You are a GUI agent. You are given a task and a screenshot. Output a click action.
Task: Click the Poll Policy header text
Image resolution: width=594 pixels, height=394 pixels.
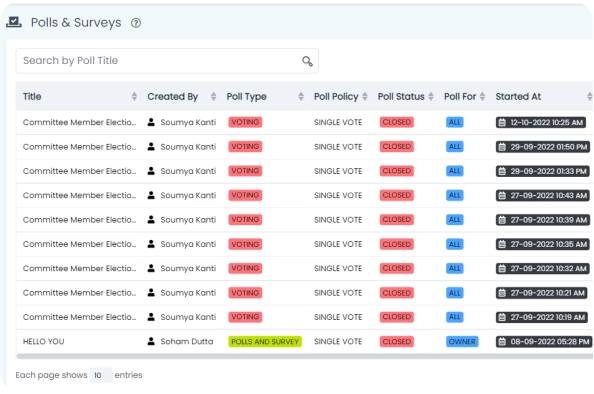(336, 97)
